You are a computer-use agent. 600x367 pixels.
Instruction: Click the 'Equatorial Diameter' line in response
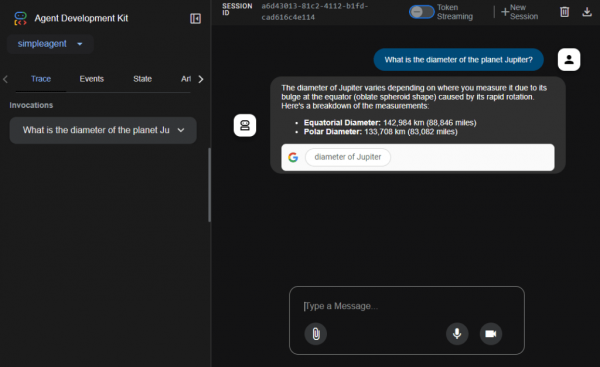point(390,123)
